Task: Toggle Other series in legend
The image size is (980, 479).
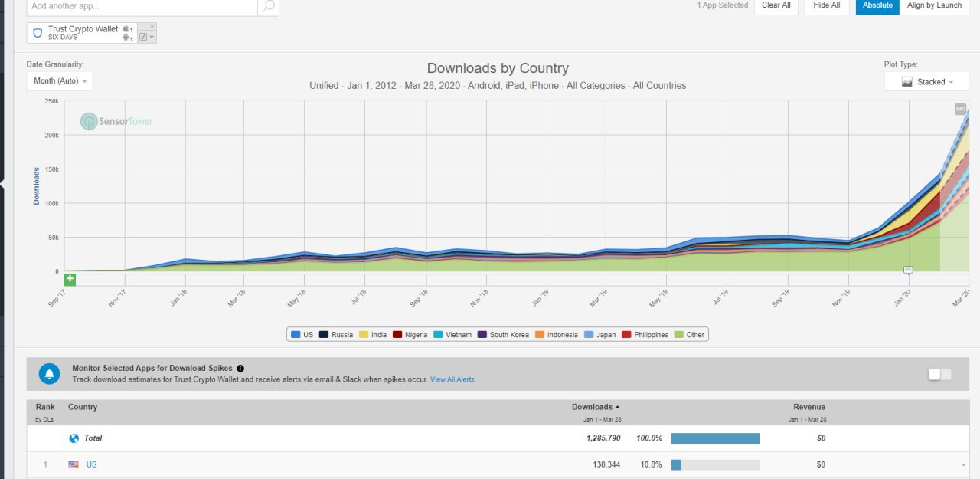Action: coord(689,335)
